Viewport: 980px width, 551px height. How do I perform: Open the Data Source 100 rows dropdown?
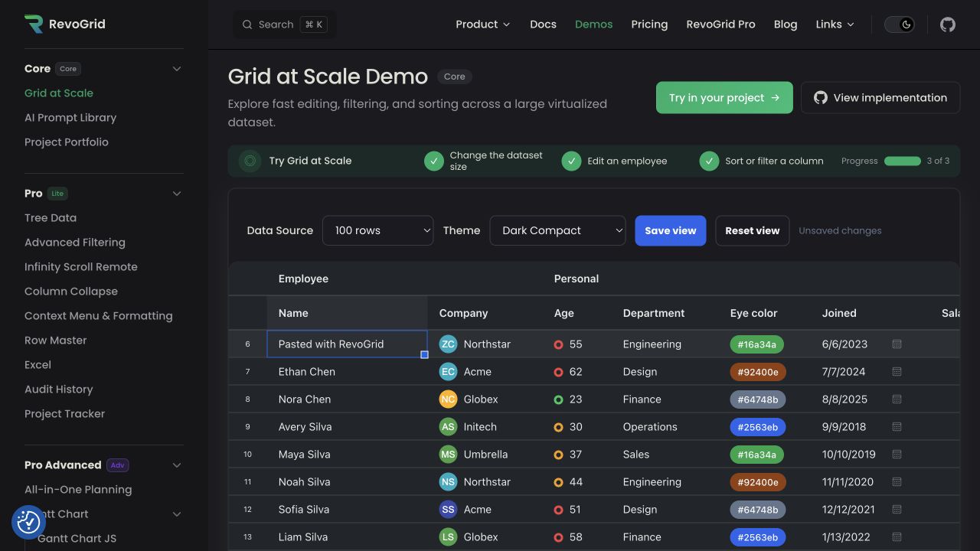point(378,230)
